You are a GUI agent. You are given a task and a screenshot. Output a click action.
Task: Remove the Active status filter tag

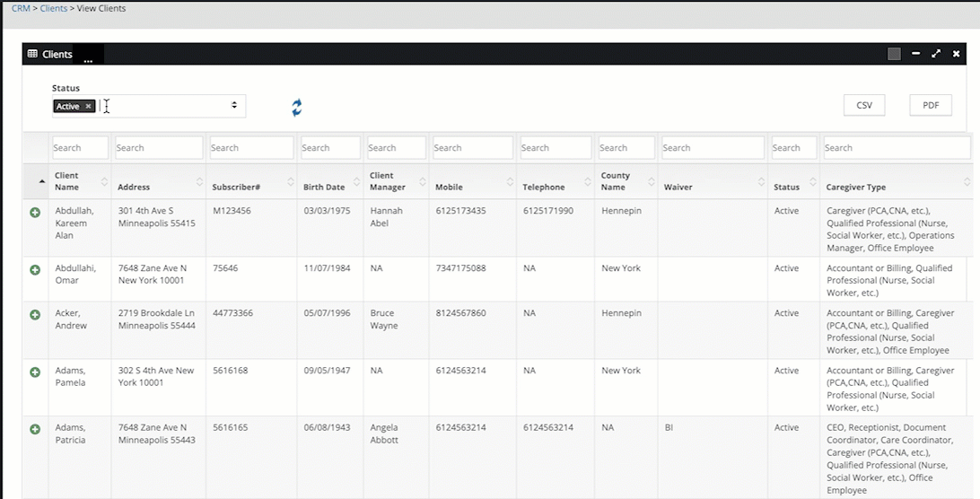coord(88,106)
